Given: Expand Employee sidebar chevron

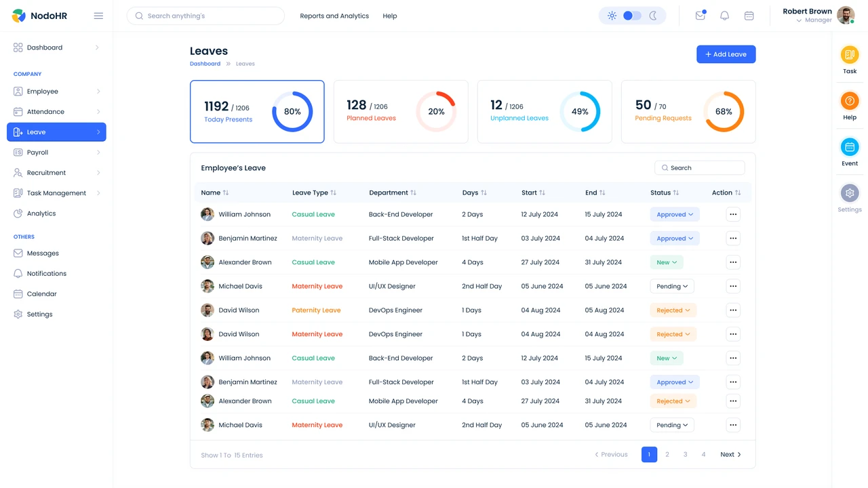Looking at the screenshot, I should click(98, 91).
